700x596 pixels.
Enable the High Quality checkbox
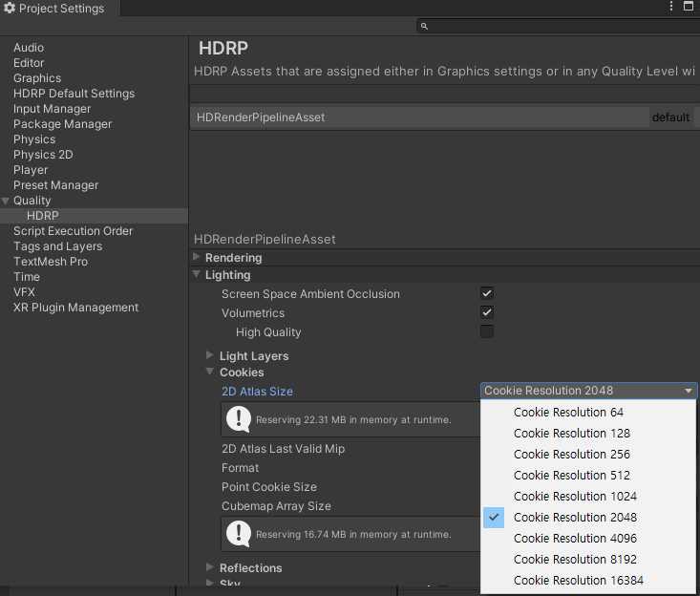(x=487, y=331)
